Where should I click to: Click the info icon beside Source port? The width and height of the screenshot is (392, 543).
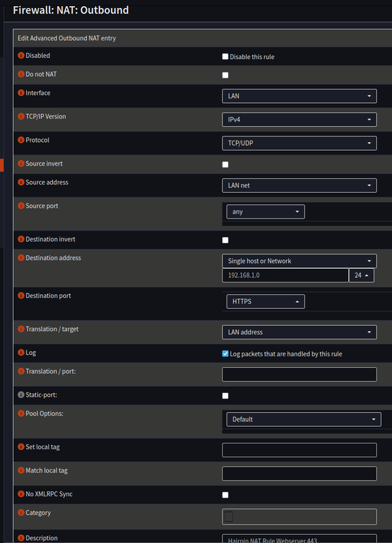21,206
